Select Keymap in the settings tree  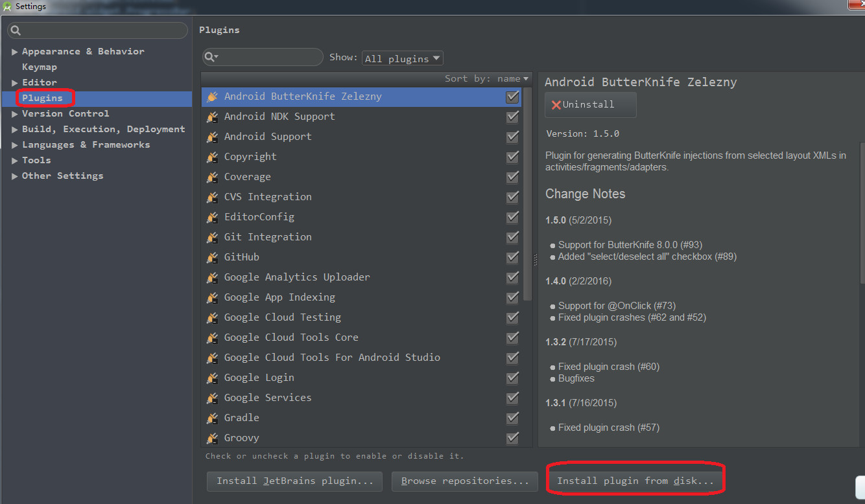[40, 67]
